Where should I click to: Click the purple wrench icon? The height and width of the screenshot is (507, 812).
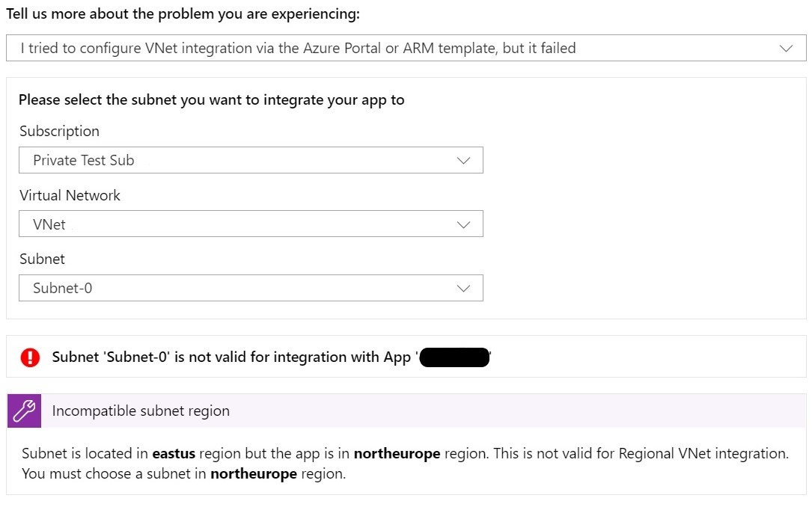25,411
